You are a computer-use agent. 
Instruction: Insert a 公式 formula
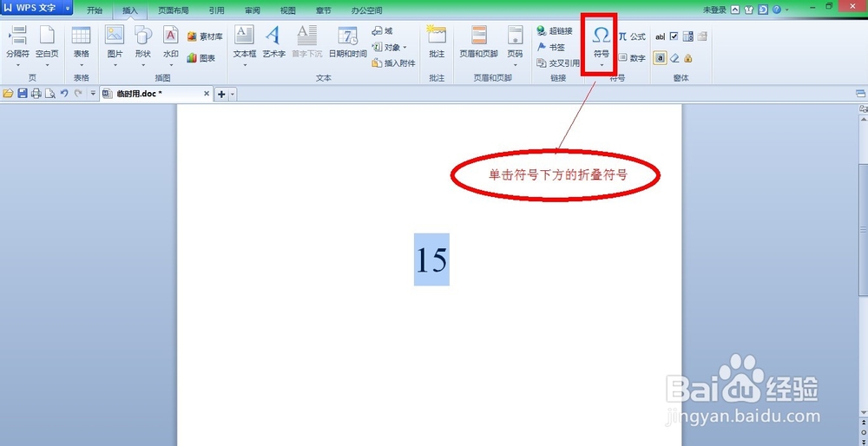pyautogui.click(x=632, y=36)
